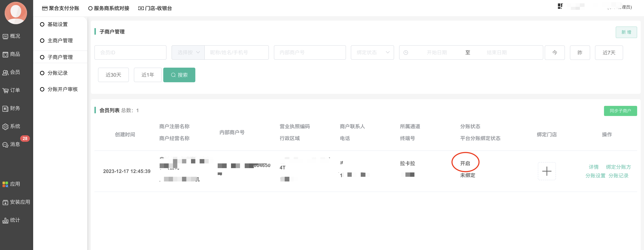The image size is (644, 250).
Task: Click the 同步子商户 button
Action: click(x=620, y=111)
